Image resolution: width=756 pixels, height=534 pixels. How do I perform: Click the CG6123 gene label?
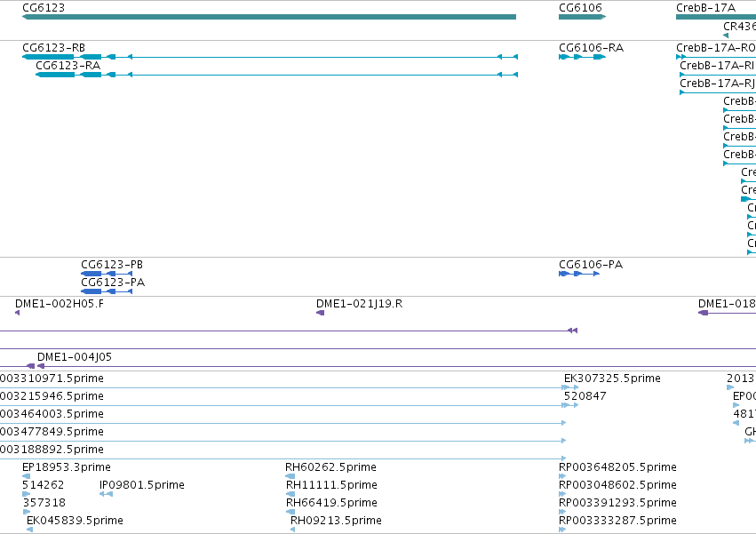point(44,8)
